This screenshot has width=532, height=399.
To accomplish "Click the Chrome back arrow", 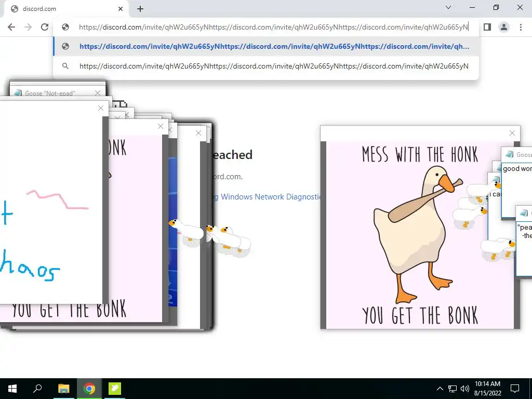I will pyautogui.click(x=11, y=27).
